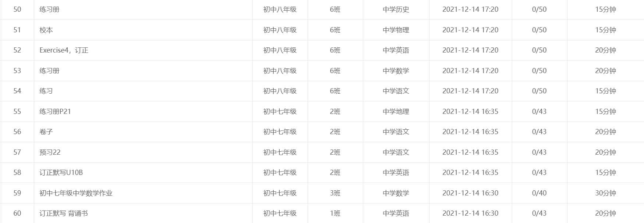
Task: Click the homework title "Exercise4，订正"
Action: 64,50
